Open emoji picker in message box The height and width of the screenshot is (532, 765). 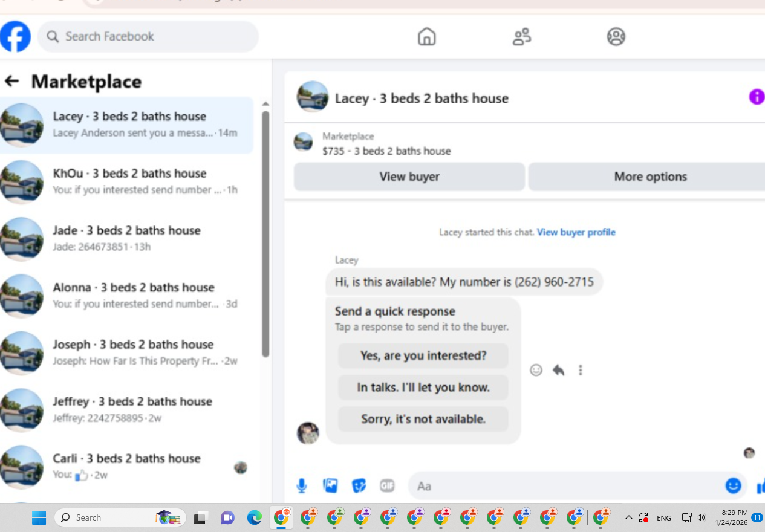point(733,485)
